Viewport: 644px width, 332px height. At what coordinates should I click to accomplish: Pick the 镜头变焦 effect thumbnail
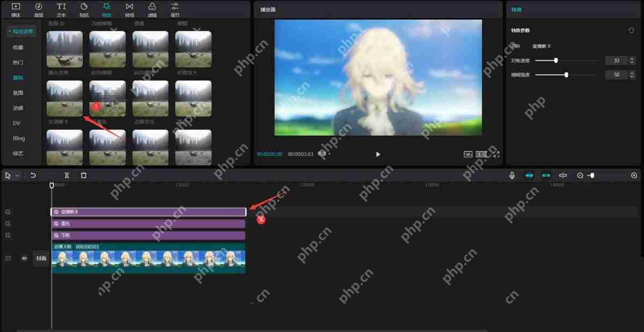point(64,49)
